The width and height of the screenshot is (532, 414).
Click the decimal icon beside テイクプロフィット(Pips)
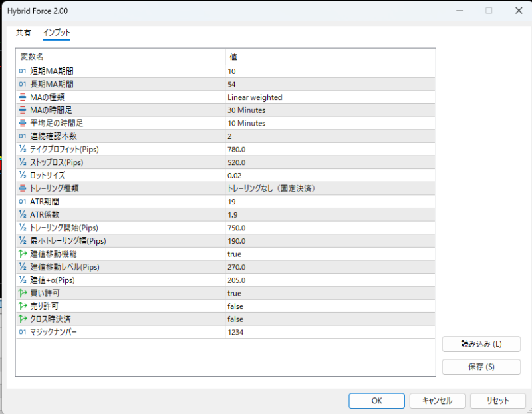tap(23, 150)
